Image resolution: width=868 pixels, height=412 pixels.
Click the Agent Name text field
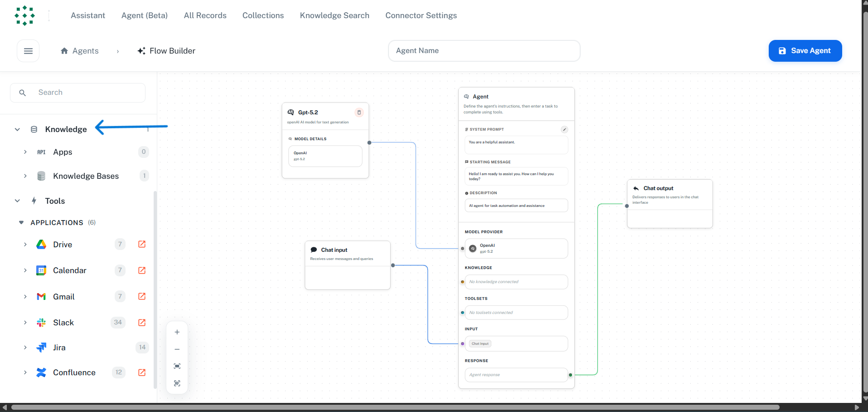(483, 50)
